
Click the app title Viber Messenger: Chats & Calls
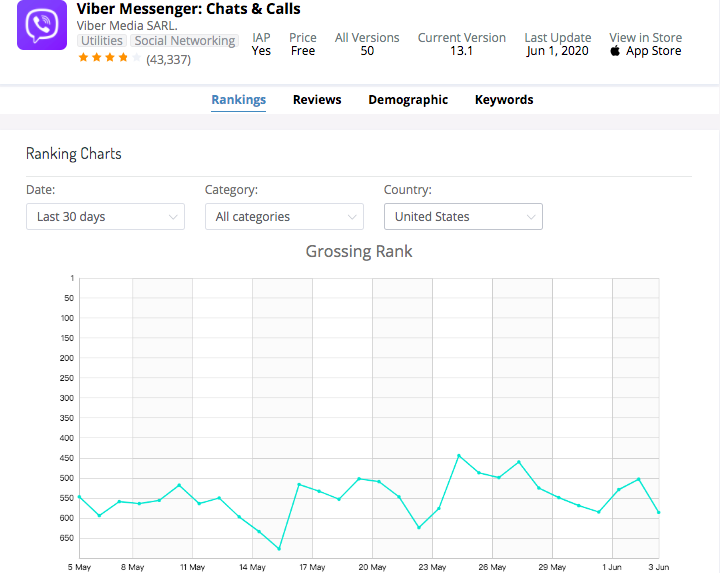(x=188, y=9)
